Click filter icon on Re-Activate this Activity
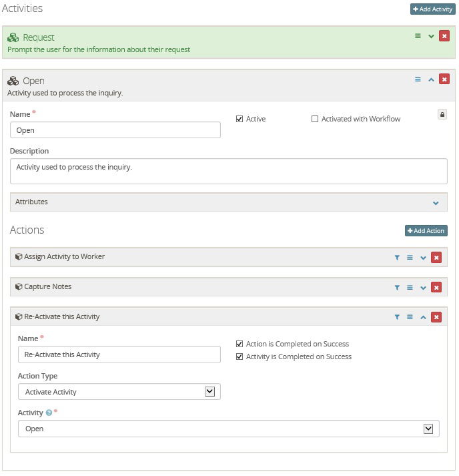This screenshot has height=476, width=459. coord(397,317)
